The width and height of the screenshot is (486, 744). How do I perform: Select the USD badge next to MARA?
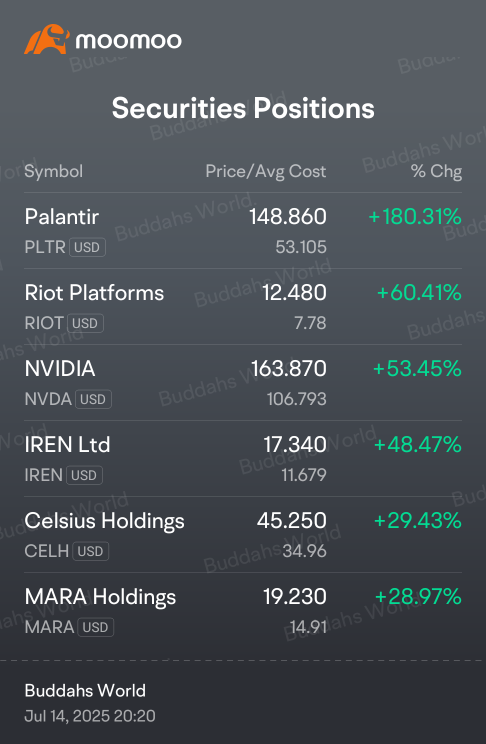(x=96, y=627)
